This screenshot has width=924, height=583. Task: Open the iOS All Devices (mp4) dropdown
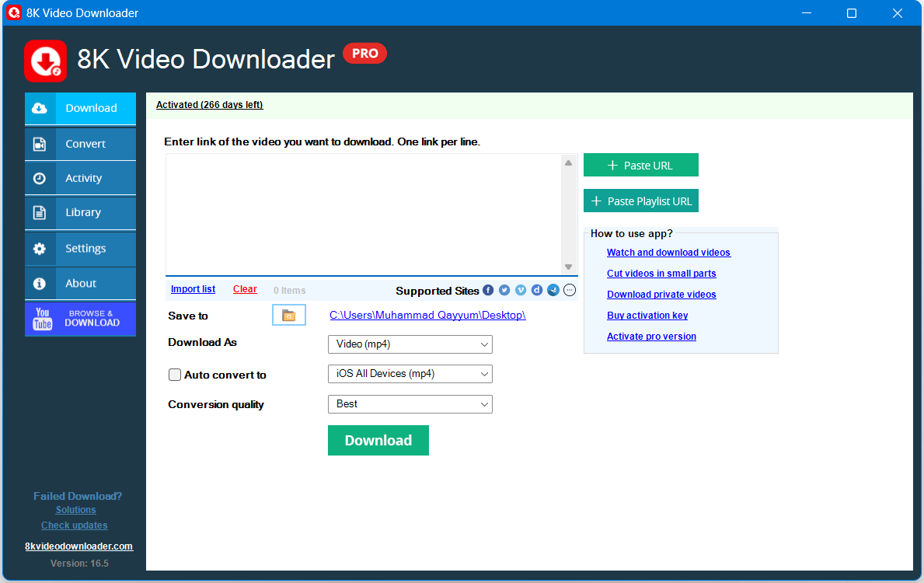pyautogui.click(x=410, y=374)
